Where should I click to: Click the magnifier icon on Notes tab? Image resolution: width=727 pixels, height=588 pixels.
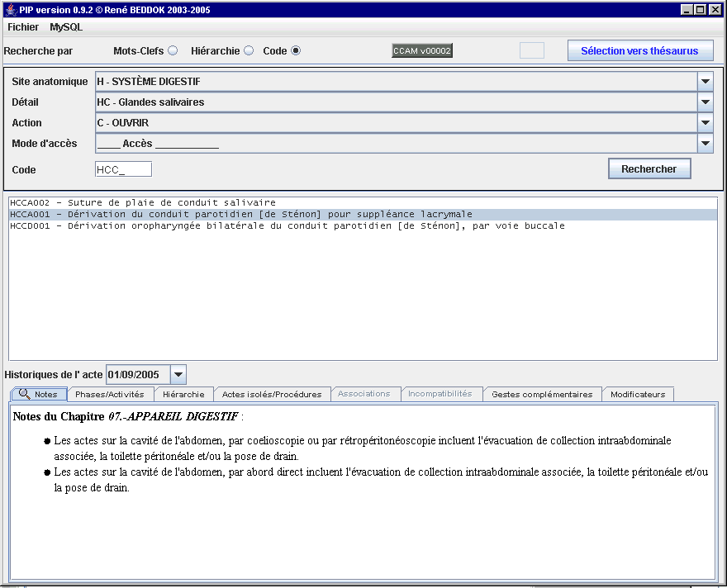pos(24,394)
